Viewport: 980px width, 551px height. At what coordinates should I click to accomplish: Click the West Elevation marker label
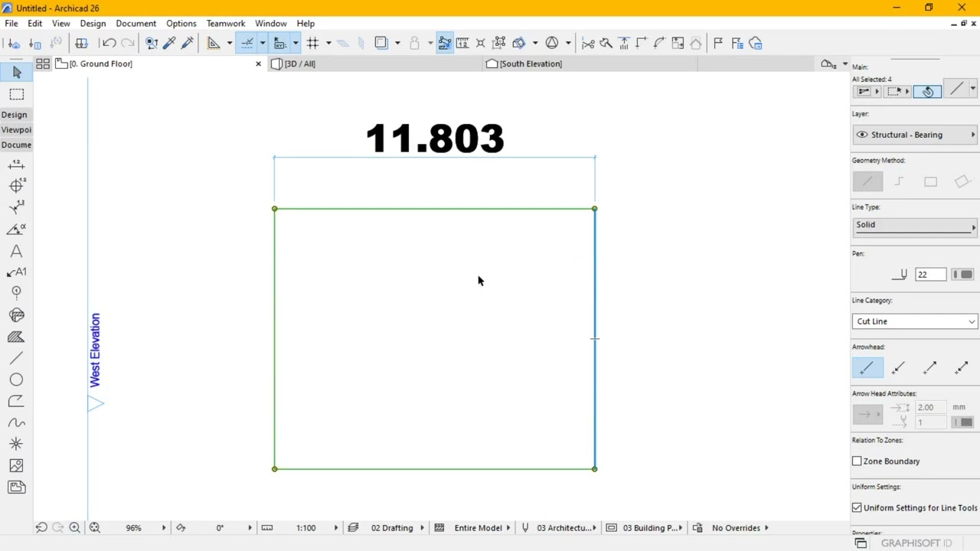coord(95,350)
